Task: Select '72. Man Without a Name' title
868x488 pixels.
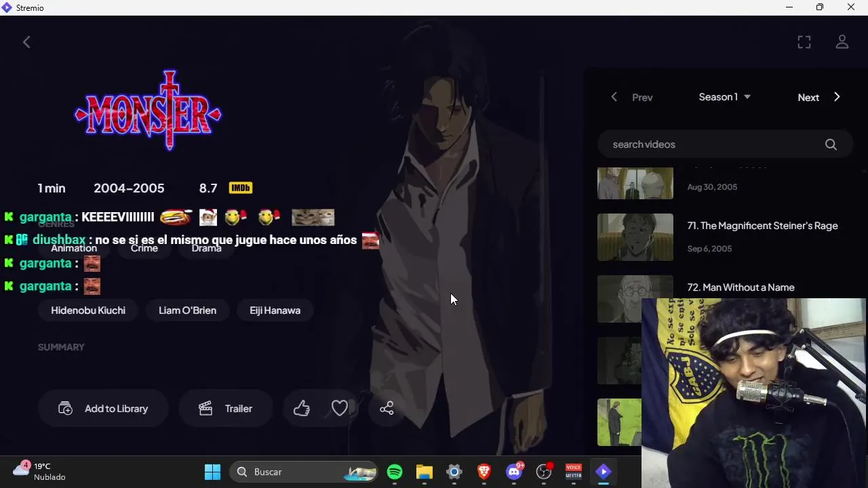Action: pos(741,287)
